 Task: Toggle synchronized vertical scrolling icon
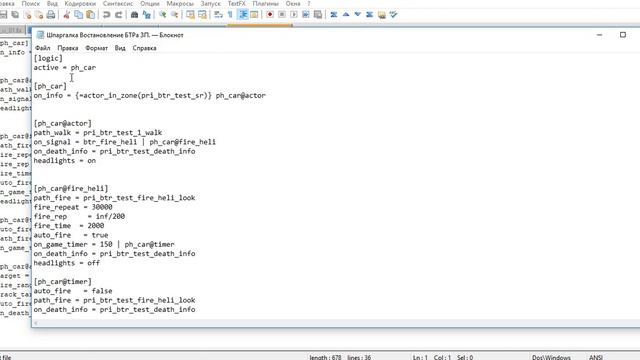click(x=190, y=15)
